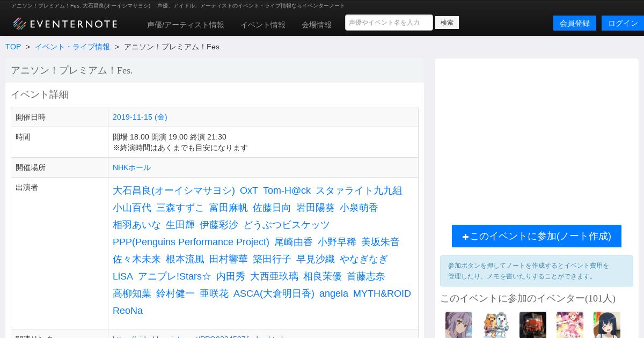
Task: Open performer MYTH&ROID
Action: pyautogui.click(x=382, y=293)
